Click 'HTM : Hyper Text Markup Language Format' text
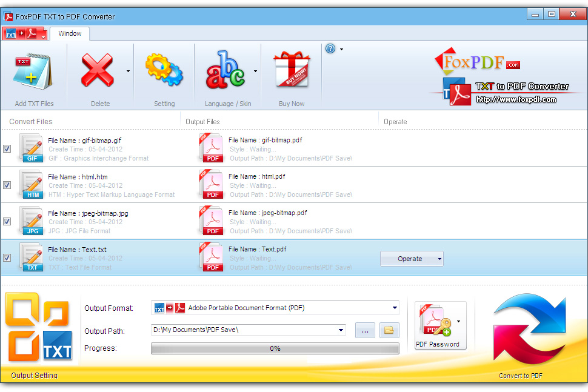The width and height of the screenshot is (588, 392). [x=112, y=194]
